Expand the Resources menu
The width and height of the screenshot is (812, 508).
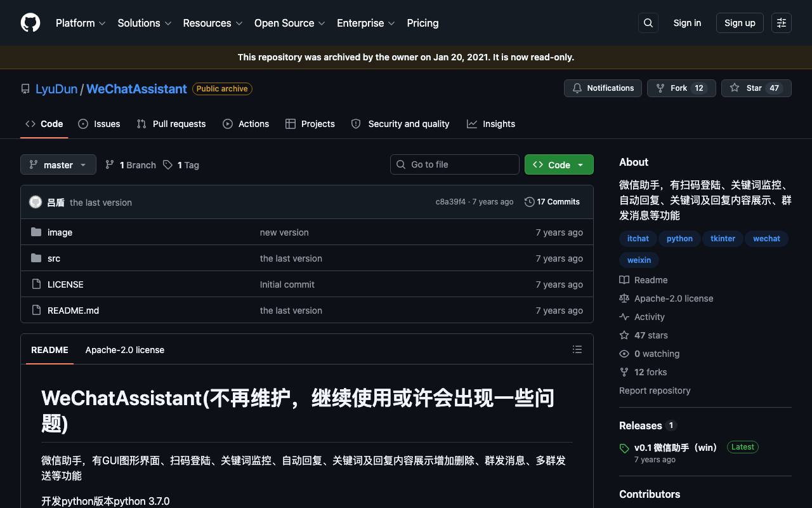coord(213,23)
